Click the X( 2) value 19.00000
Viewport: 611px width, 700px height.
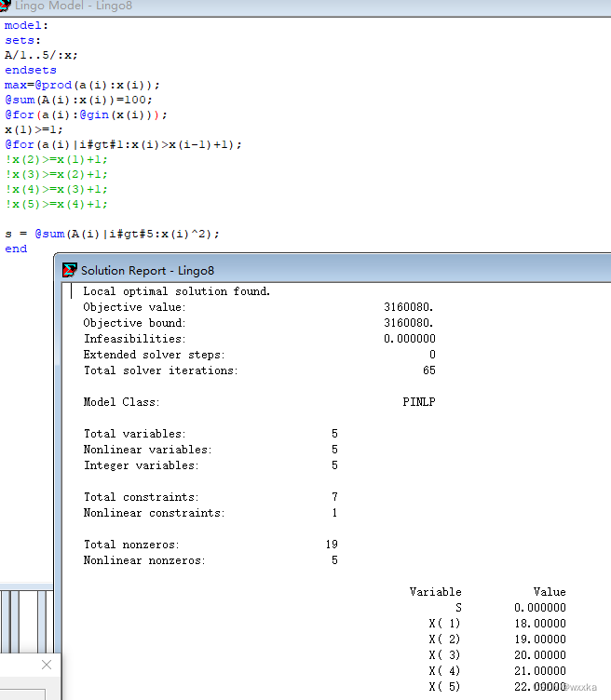click(x=540, y=639)
